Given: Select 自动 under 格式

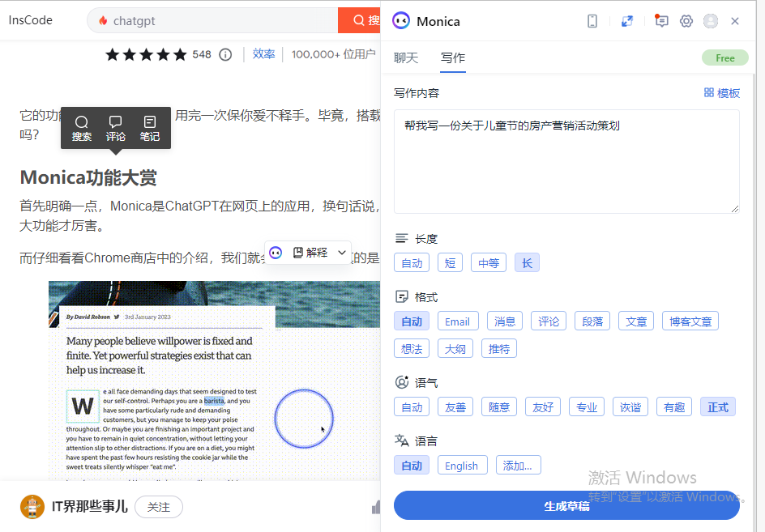Looking at the screenshot, I should pyautogui.click(x=412, y=321).
